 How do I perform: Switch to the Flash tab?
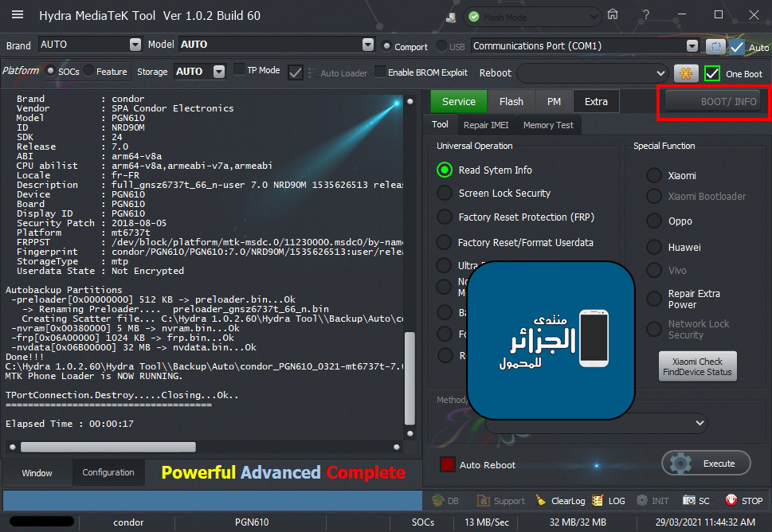(511, 101)
